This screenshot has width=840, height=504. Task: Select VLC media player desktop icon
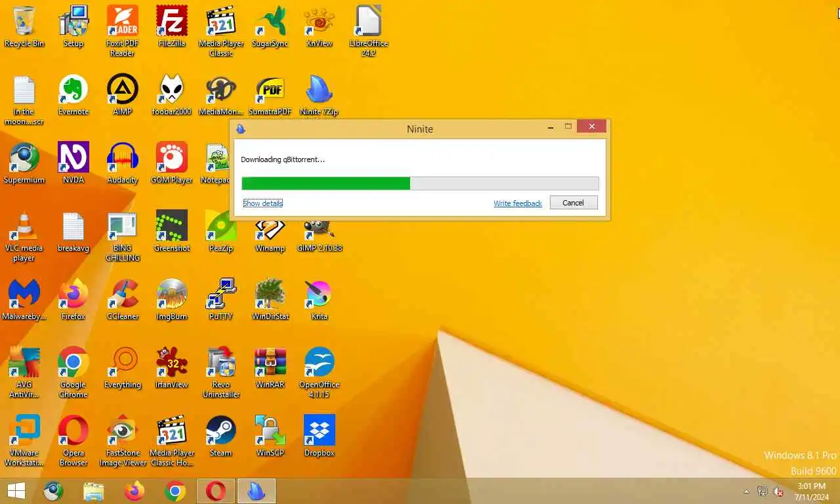point(24,236)
